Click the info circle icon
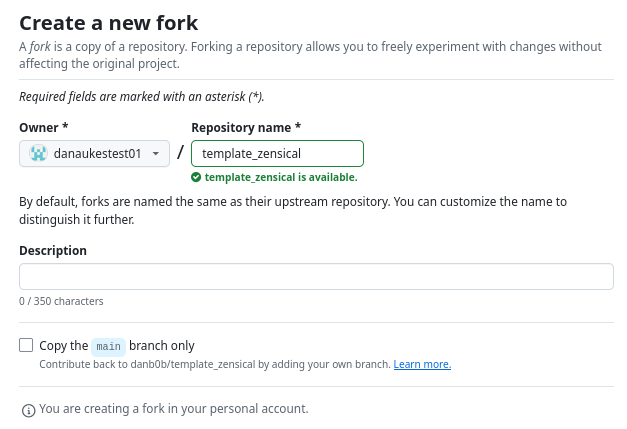Screen dimensions: 627x429 pos(28,410)
